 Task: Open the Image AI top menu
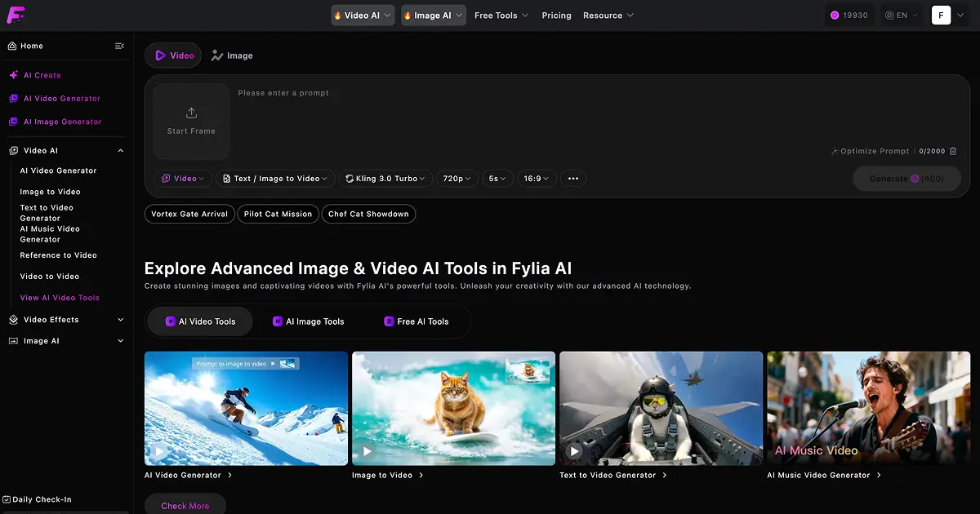click(434, 16)
